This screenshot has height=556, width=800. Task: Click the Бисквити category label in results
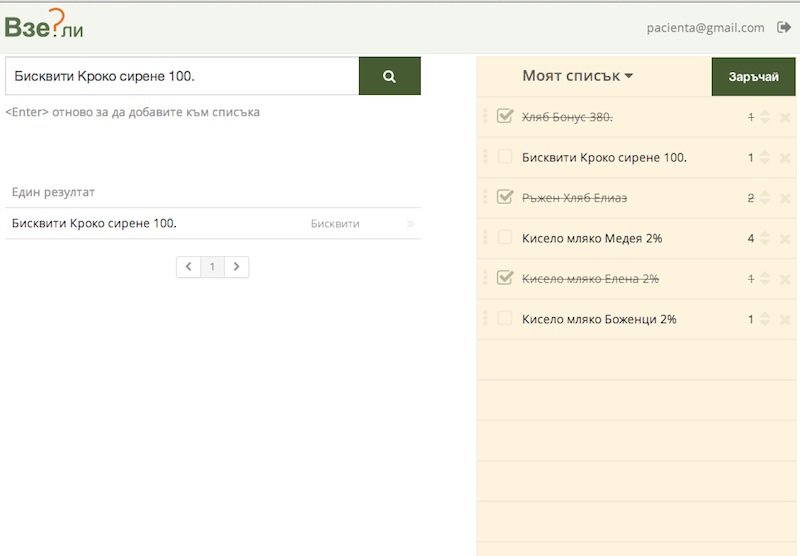tap(335, 223)
